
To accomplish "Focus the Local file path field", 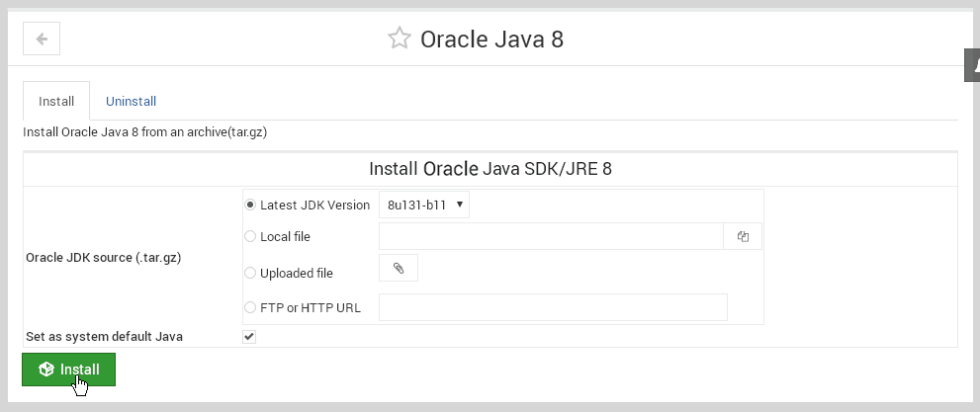I will click(x=551, y=236).
